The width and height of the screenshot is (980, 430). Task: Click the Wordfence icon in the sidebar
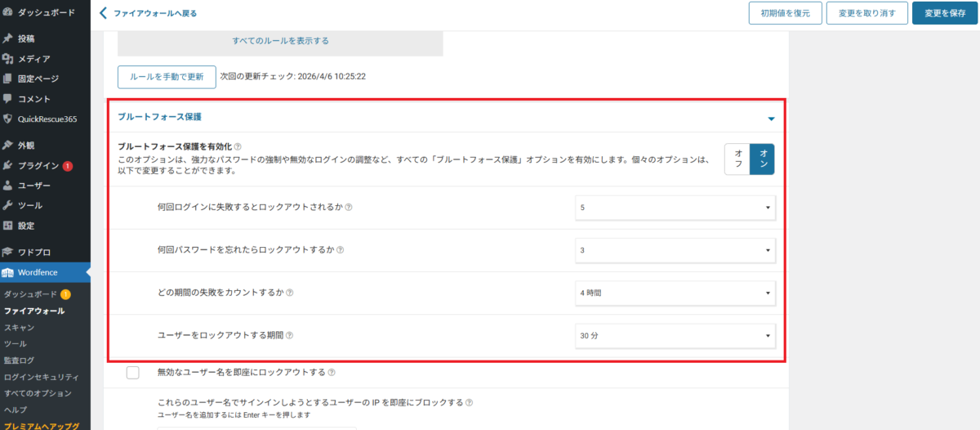coord(8,272)
